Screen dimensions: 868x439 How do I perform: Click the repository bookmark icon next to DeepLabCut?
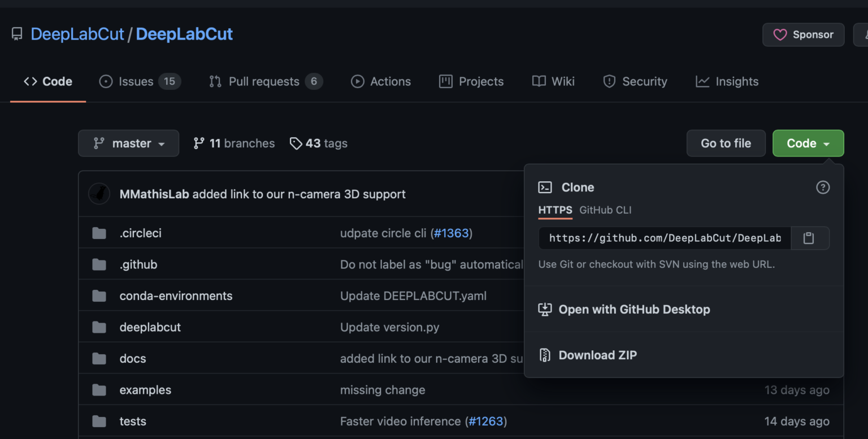tap(16, 33)
